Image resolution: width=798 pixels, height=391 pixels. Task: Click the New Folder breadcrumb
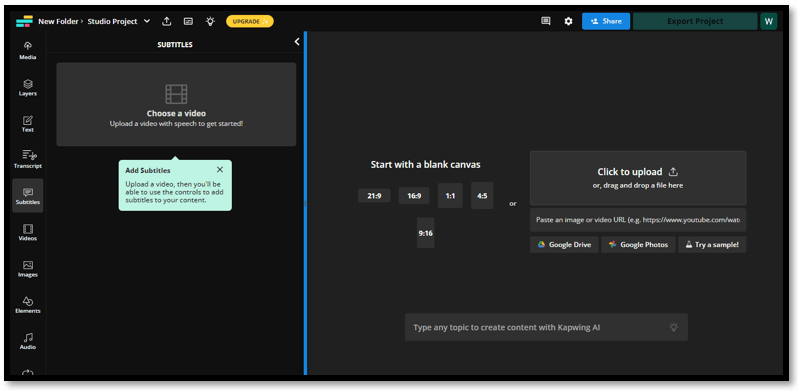click(58, 21)
